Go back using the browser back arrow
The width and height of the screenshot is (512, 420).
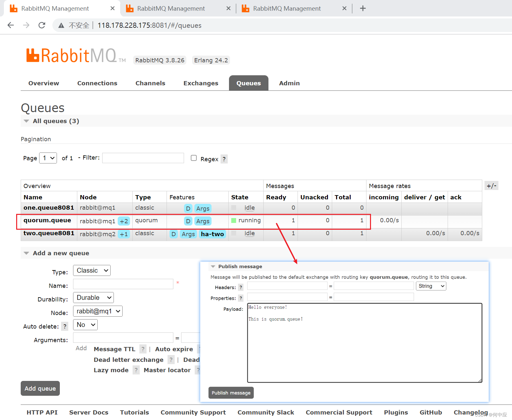point(11,25)
